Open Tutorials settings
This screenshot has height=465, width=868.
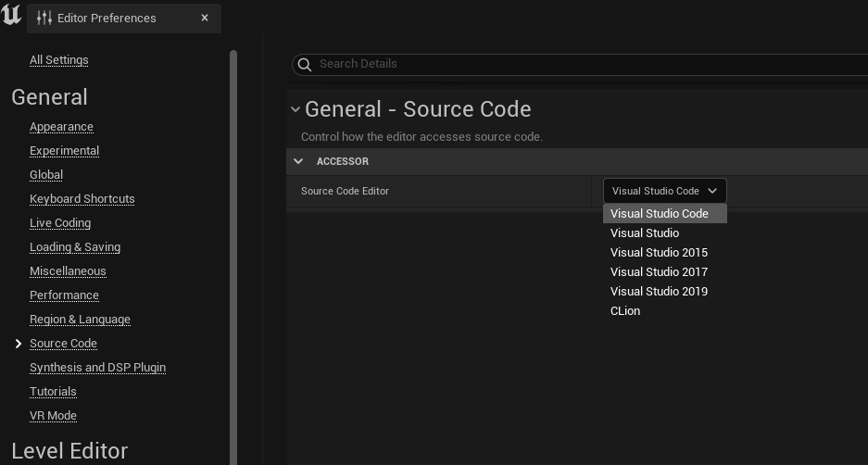click(x=53, y=392)
